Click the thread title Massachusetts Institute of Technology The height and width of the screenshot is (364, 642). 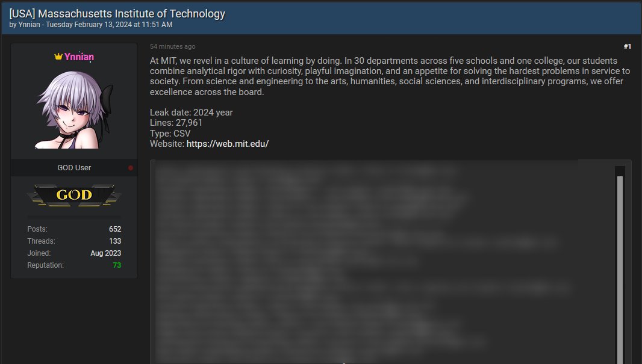[117, 13]
